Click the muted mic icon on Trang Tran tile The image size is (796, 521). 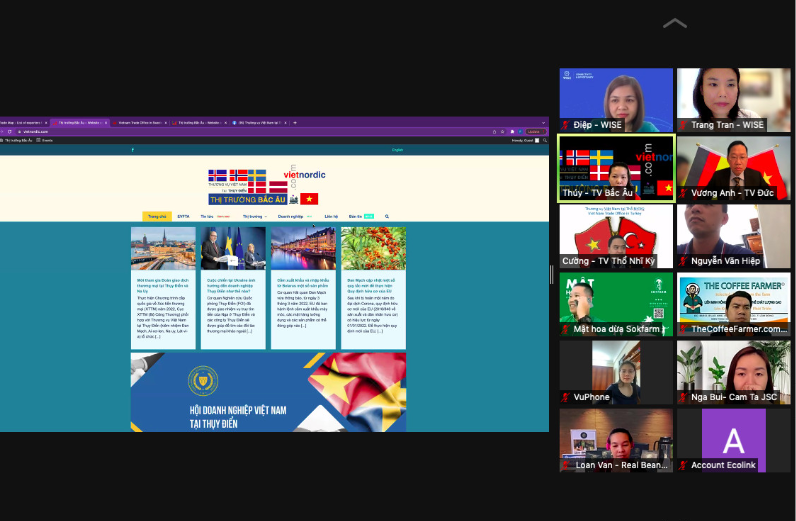(684, 125)
